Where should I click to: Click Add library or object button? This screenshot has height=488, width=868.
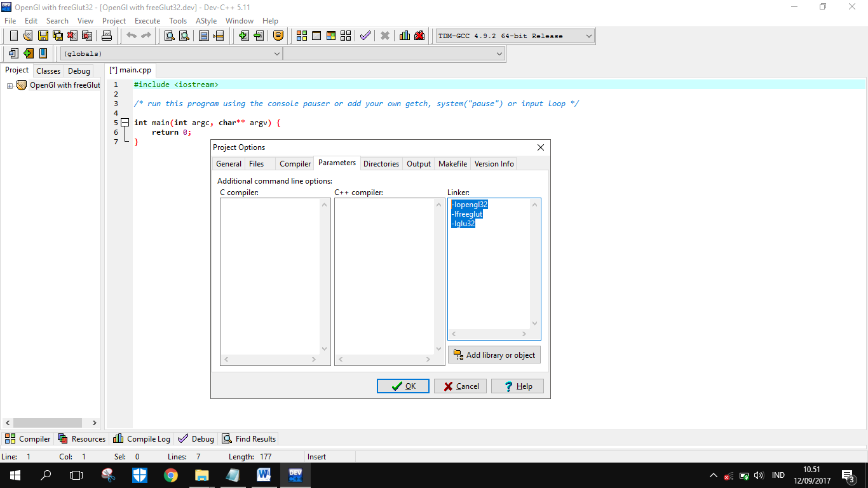pyautogui.click(x=494, y=355)
